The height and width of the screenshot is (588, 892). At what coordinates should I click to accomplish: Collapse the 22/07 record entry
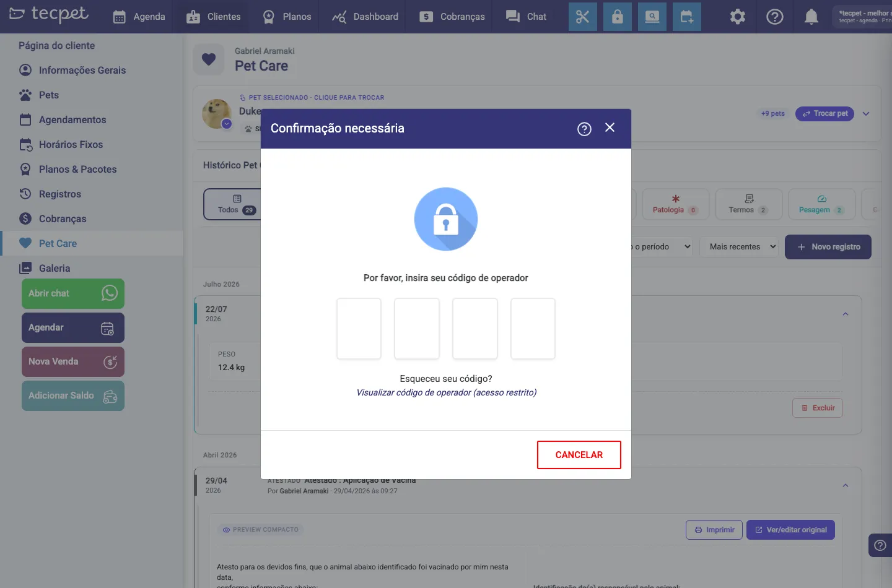[846, 314]
